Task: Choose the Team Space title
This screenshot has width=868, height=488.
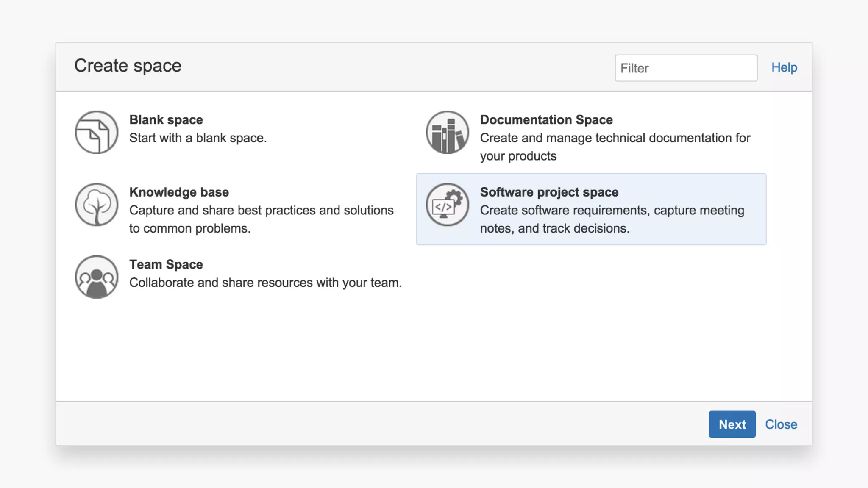Action: [166, 265]
